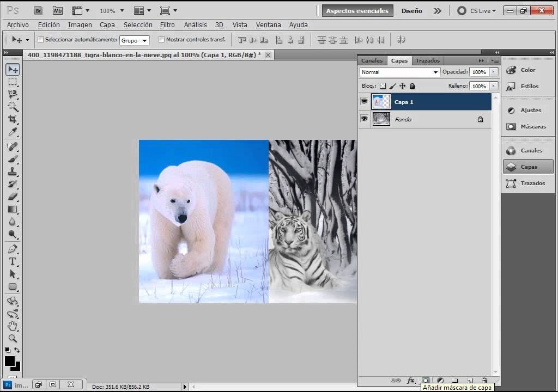Enable Mostrar controles transf. checkbox

click(161, 40)
